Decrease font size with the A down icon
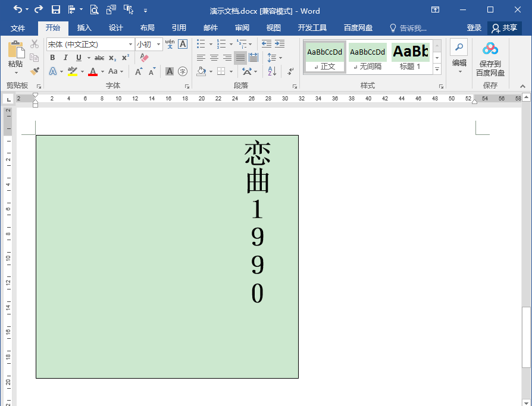The image size is (532, 406). pyautogui.click(x=152, y=71)
